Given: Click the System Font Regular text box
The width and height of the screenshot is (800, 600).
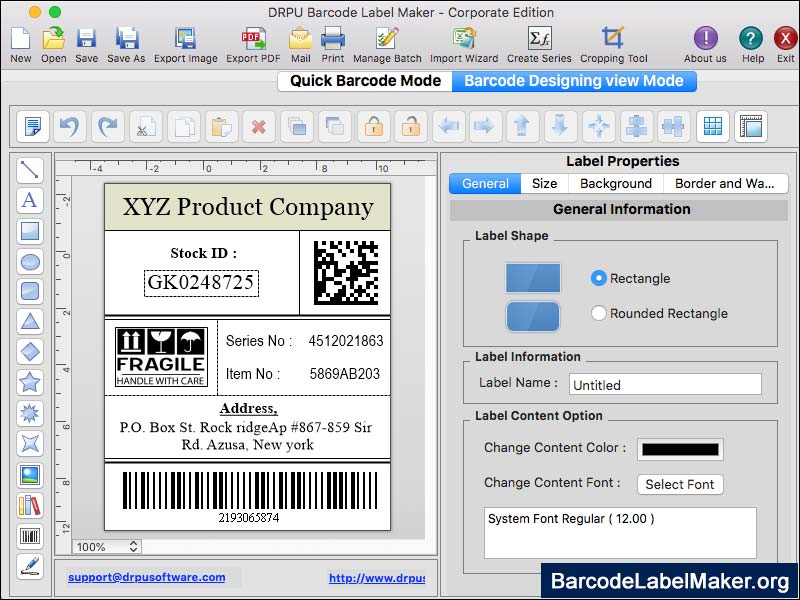Looking at the screenshot, I should click(x=620, y=533).
